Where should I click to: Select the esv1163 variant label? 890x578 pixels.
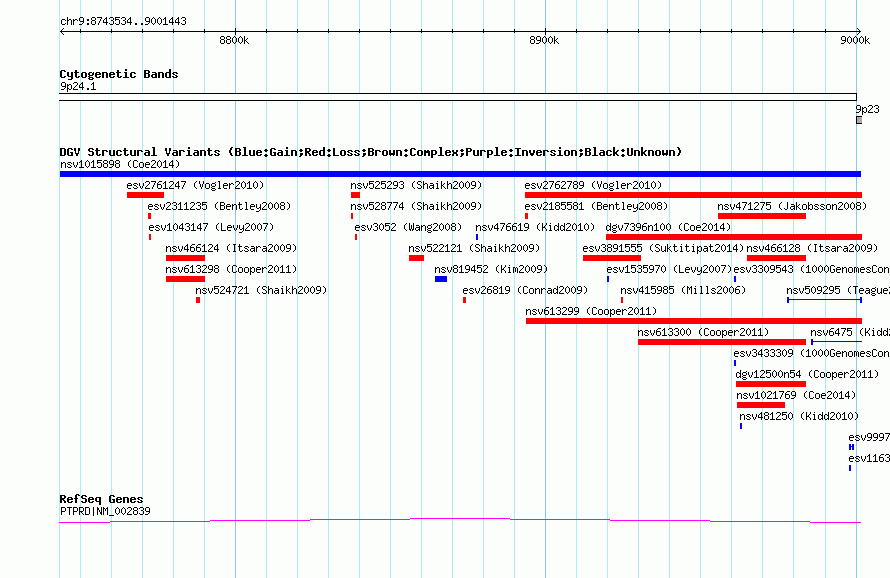tap(869, 458)
